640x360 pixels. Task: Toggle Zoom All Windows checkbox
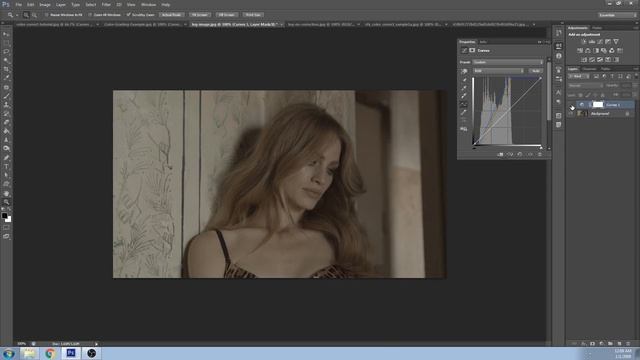(90, 15)
